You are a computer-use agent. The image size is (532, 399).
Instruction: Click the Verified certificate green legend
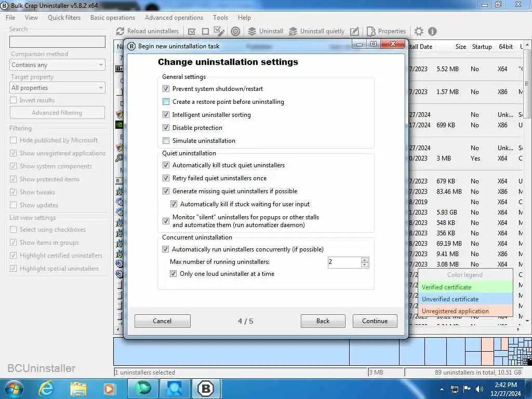(x=465, y=287)
